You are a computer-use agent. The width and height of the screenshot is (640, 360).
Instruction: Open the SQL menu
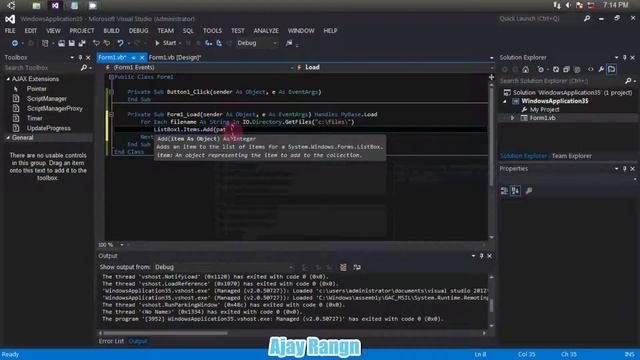click(188, 31)
